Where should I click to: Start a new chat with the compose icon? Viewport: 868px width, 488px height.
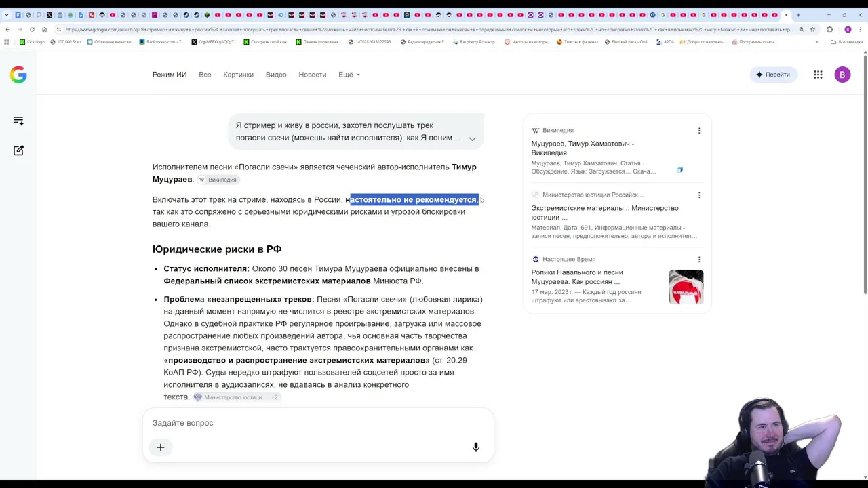[18, 150]
